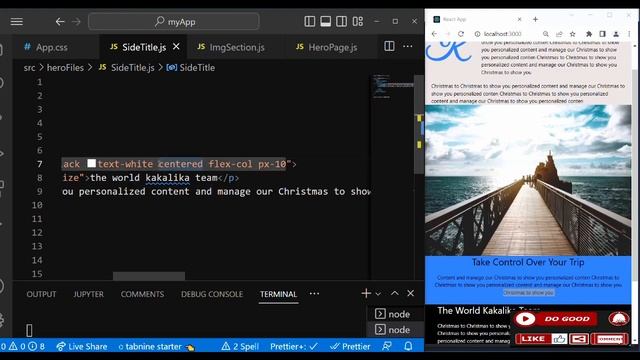Click the white color swatch before text-white
Image resolution: width=640 pixels, height=360 pixels.
coord(91,164)
